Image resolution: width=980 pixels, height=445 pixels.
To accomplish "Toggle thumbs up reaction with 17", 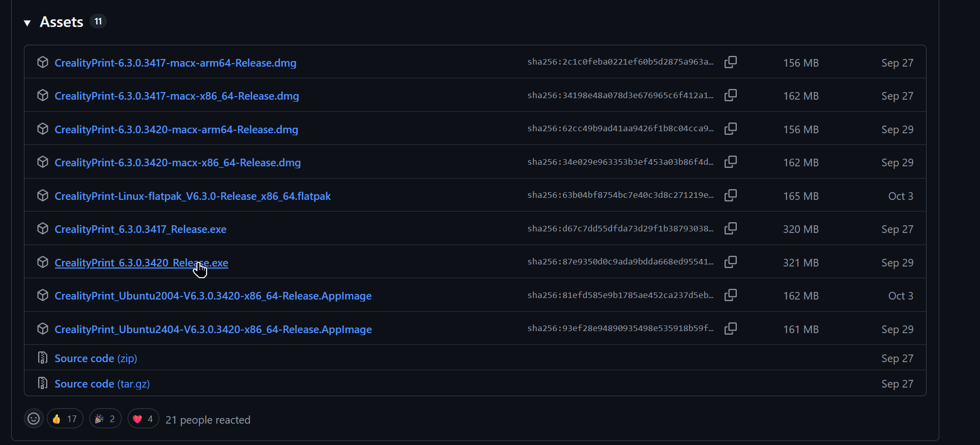I will pyautogui.click(x=65, y=419).
